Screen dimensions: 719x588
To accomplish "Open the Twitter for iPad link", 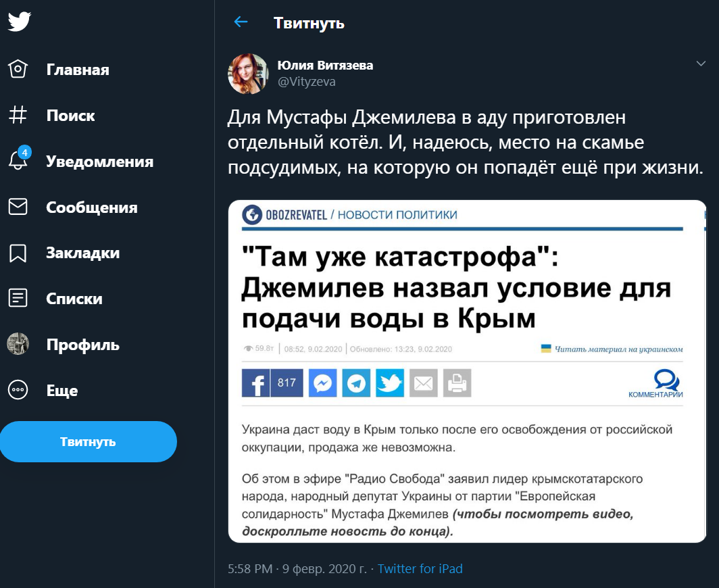I will [x=420, y=568].
